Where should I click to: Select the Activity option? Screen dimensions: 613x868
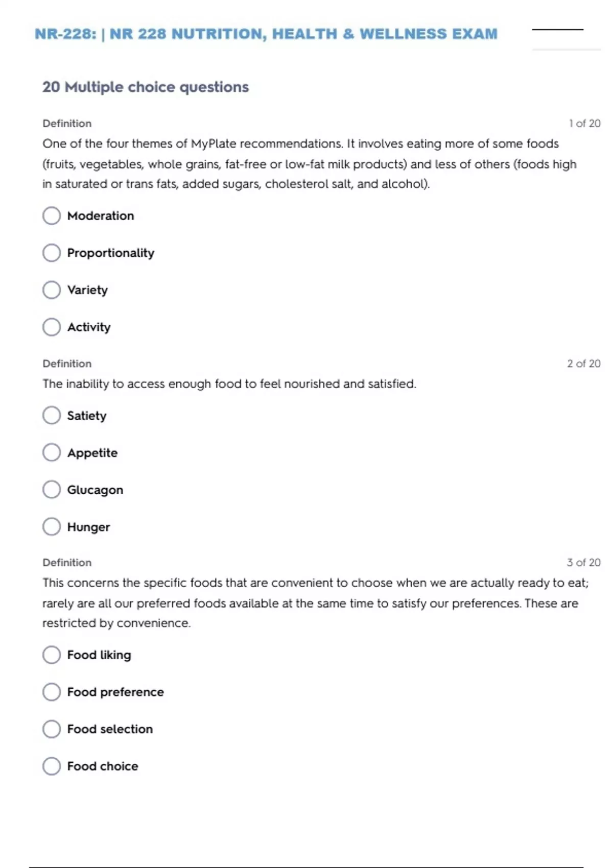coord(52,327)
